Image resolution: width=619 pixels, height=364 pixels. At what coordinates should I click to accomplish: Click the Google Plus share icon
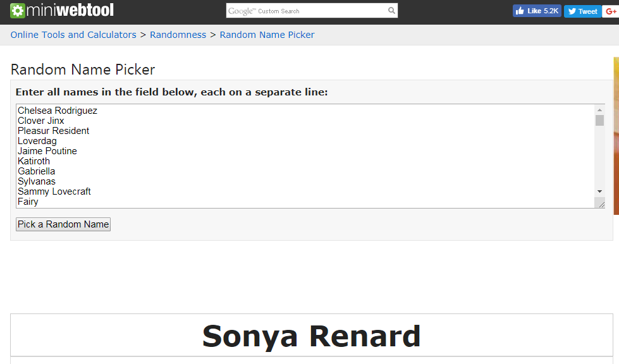click(x=611, y=11)
